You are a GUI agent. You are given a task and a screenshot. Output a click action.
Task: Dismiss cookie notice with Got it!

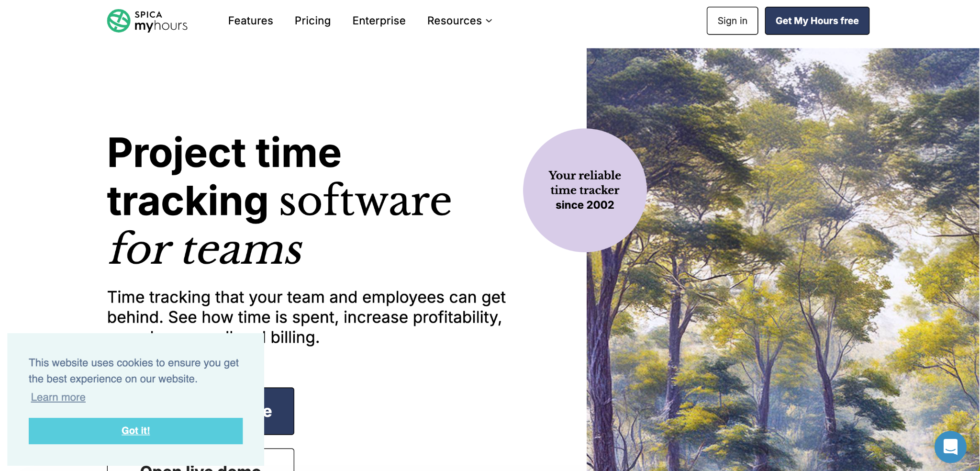point(135,431)
